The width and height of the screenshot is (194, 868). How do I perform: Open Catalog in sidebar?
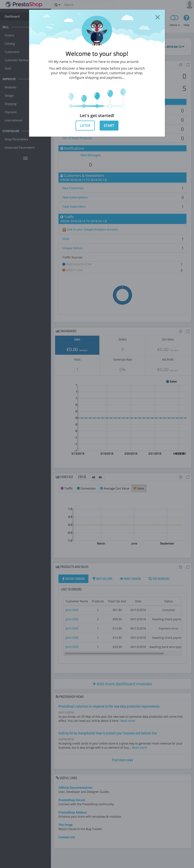pyautogui.click(x=10, y=43)
